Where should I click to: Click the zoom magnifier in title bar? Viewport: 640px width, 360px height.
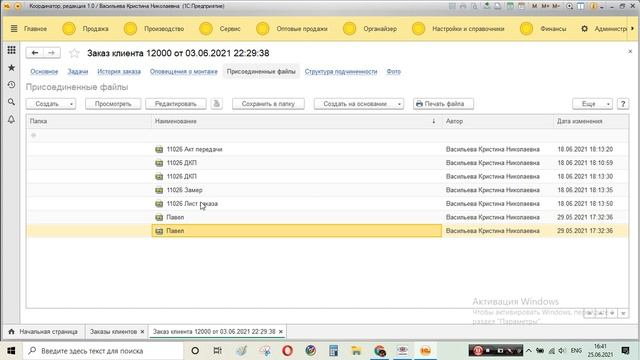click(x=569, y=6)
